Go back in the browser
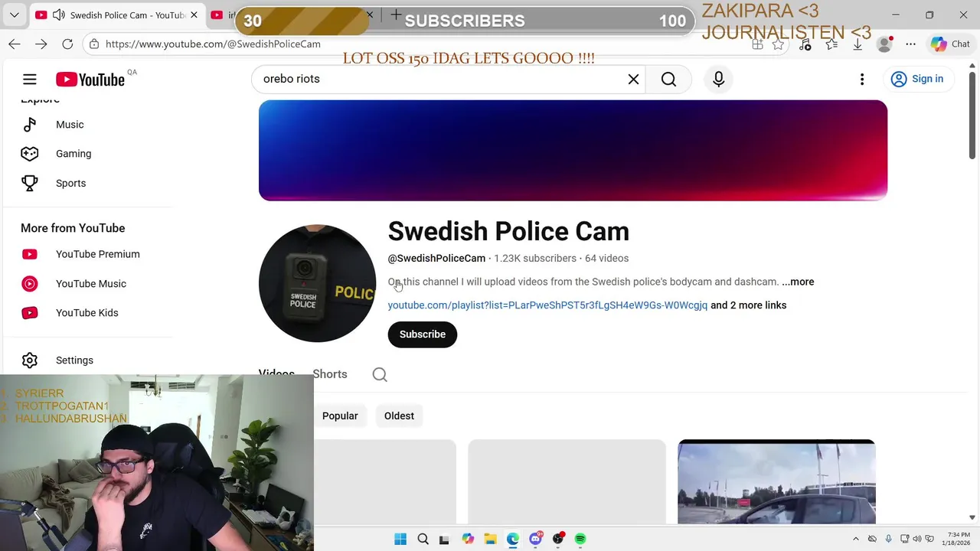The width and height of the screenshot is (980, 551). click(15, 44)
